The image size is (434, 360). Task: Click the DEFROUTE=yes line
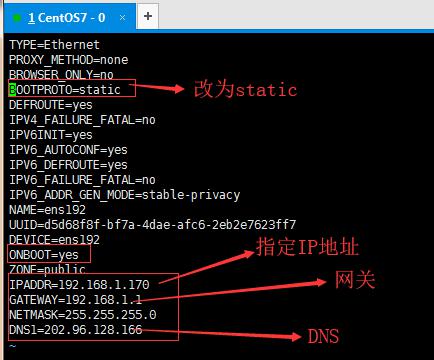pyautogui.click(x=51, y=105)
